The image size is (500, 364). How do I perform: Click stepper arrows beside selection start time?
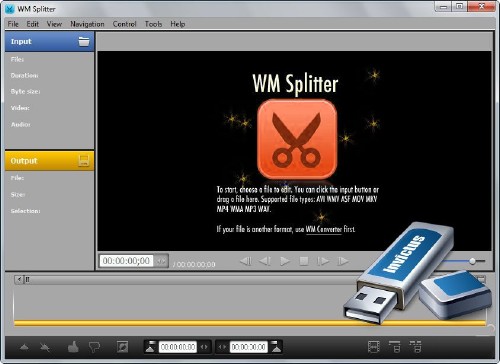pyautogui.click(x=204, y=347)
